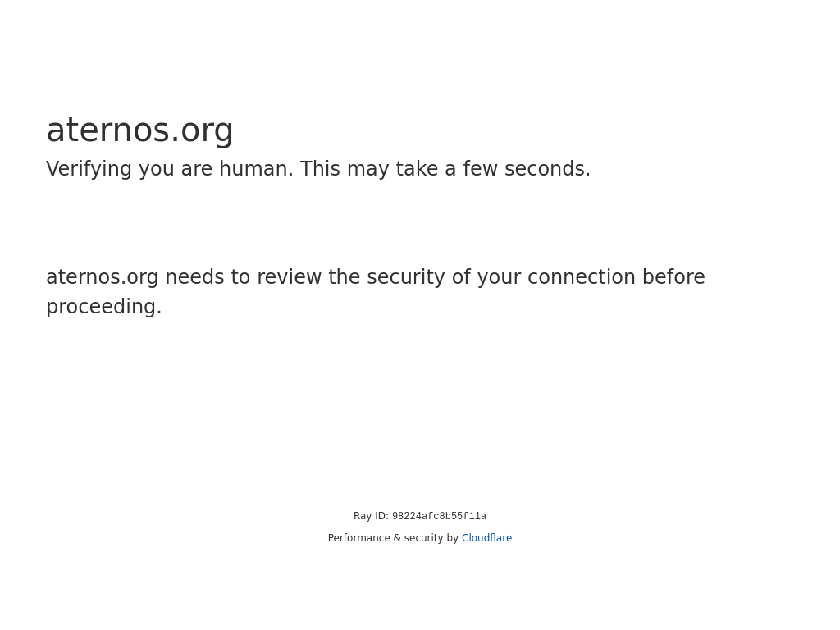Click the "Ray ID:" label

(371, 516)
